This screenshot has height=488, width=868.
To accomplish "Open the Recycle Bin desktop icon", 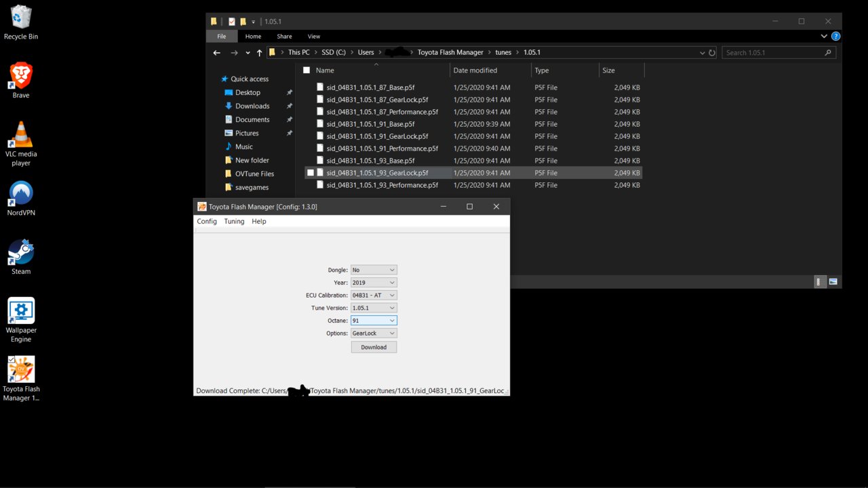I will [x=21, y=22].
